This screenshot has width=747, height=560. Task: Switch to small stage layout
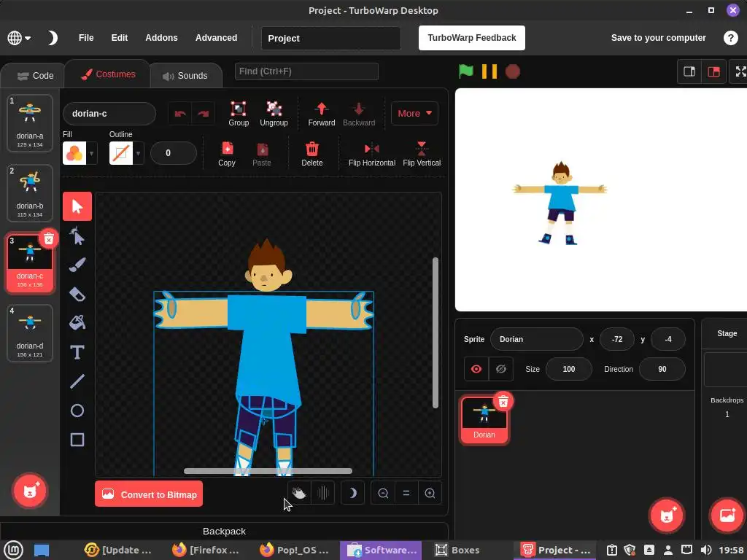689,71
